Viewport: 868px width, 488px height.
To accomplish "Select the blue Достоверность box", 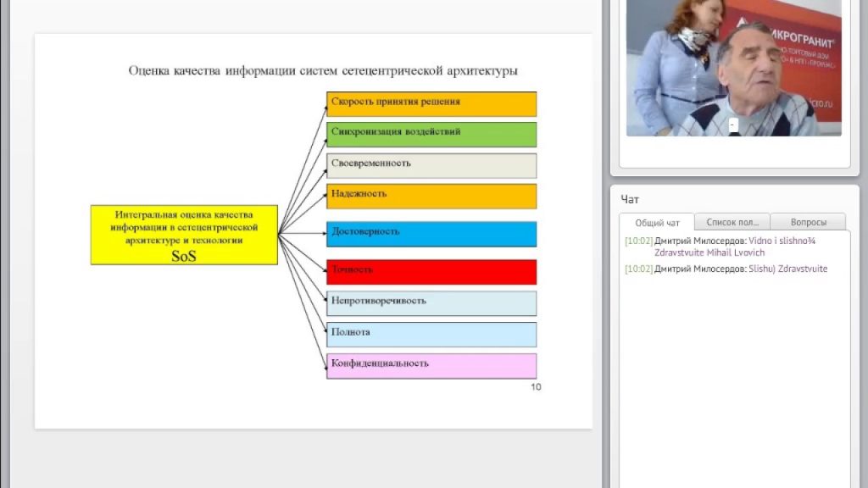I will point(431,234).
